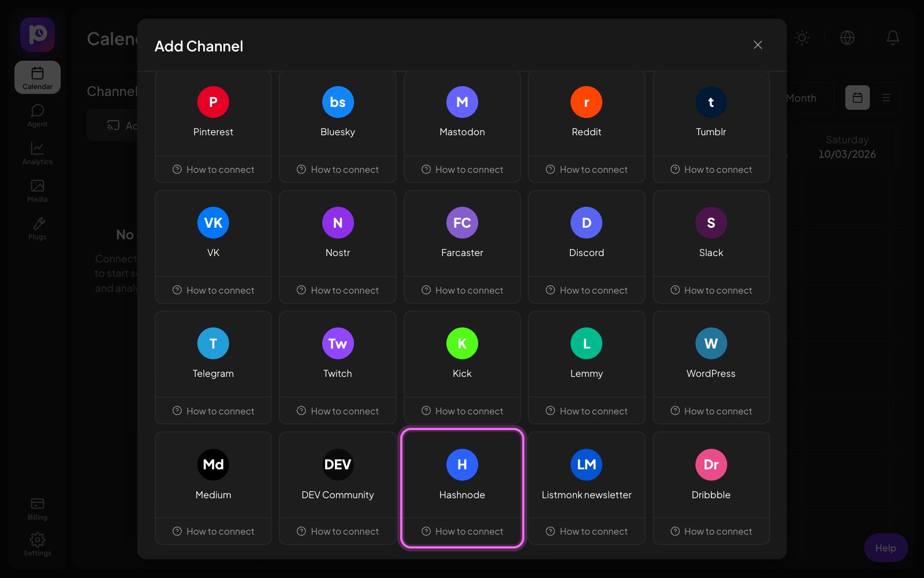Open Slack How to connect link
Screen dimensions: 924x578
point(711,290)
